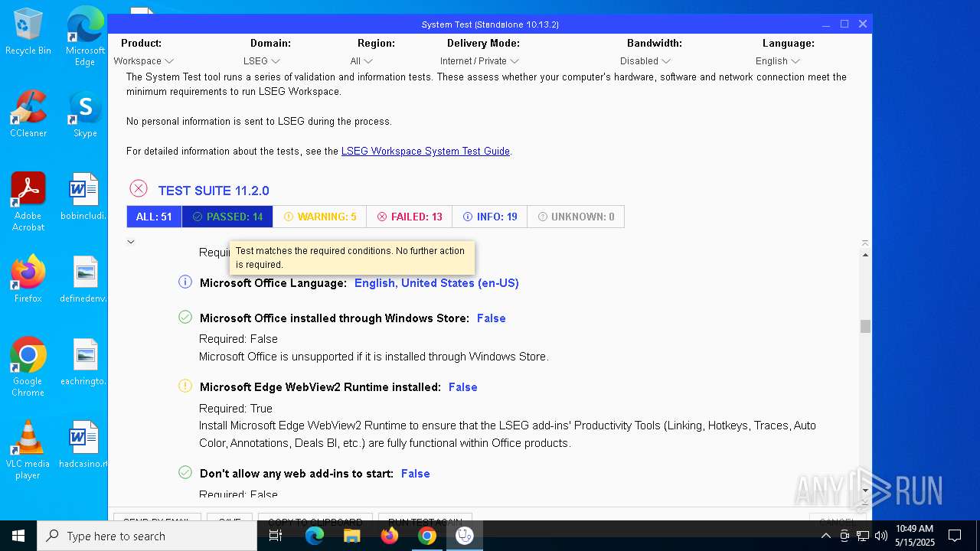Show hidden system tray icons
Viewport: 980px width, 551px height.
826,536
